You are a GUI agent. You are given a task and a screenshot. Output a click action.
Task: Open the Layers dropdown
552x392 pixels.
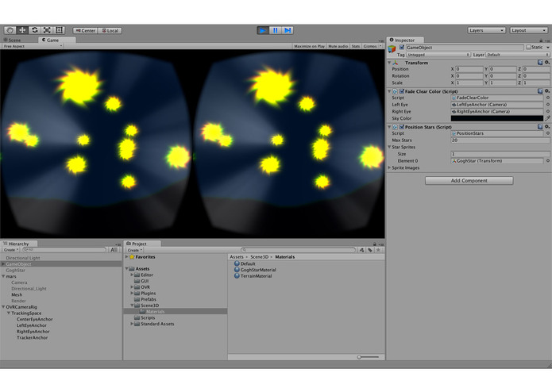pos(487,31)
